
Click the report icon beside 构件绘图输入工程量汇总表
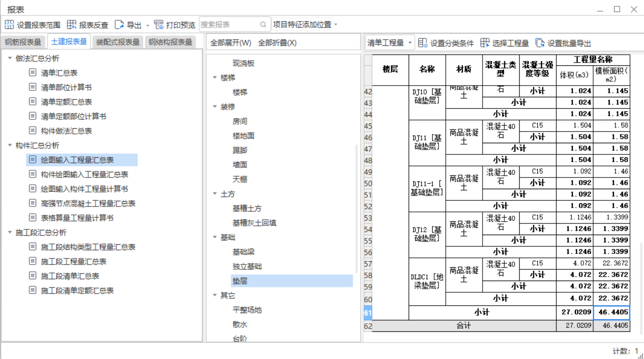click(32, 174)
